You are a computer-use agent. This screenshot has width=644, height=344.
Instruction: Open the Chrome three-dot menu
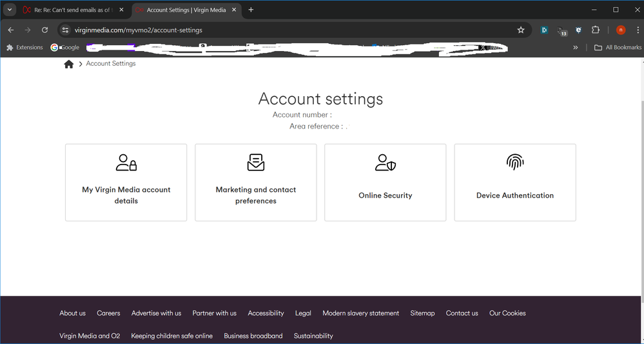pyautogui.click(x=638, y=30)
